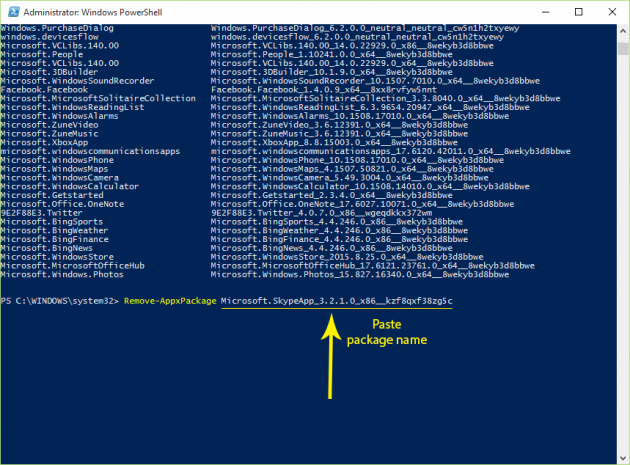
Task: Click the scrollbar down arrow
Action: tap(623, 458)
